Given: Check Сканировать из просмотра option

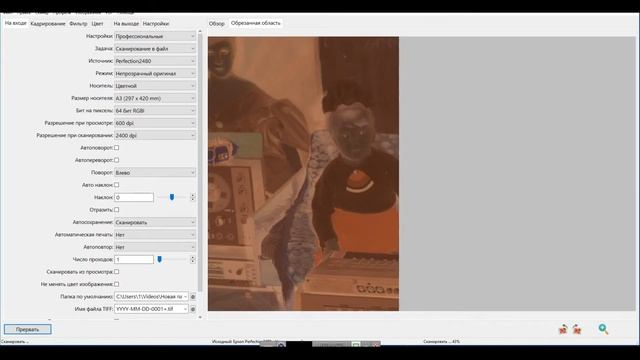Looking at the screenshot, I should (116, 271).
